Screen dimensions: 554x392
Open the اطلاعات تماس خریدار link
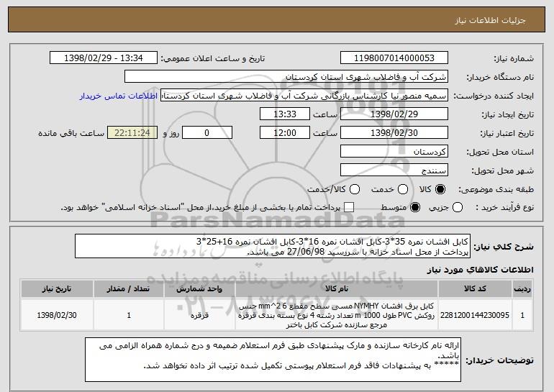click(119, 96)
